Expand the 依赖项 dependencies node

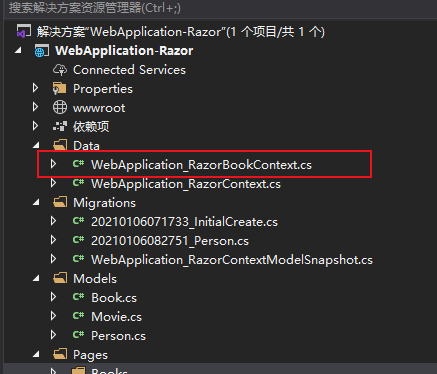click(36, 126)
